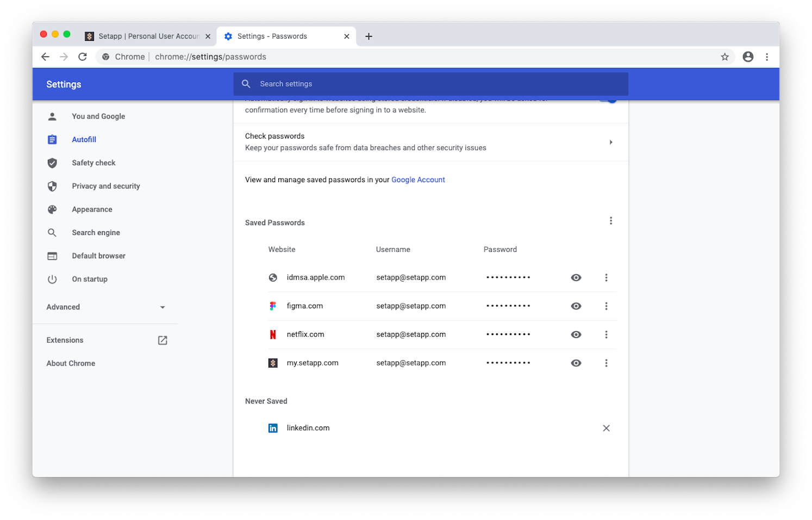The height and width of the screenshot is (520, 812).
Task: Remove linkedin.com from Never Saved list
Action: pos(606,428)
